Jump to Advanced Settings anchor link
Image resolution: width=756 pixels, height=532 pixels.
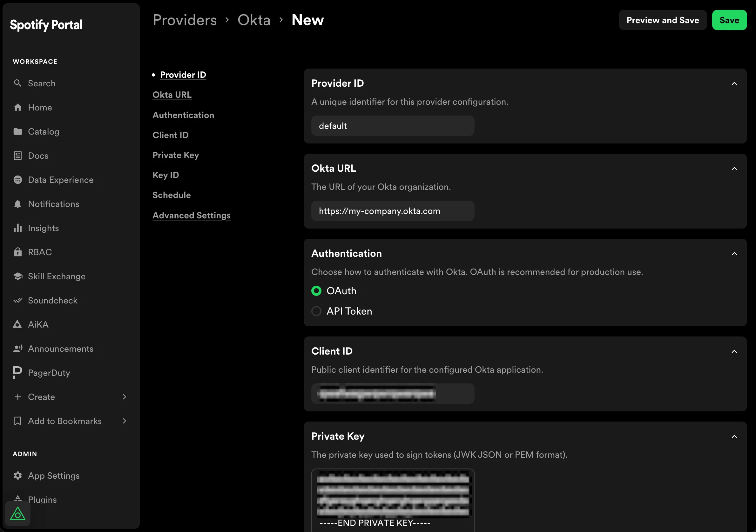pos(192,216)
